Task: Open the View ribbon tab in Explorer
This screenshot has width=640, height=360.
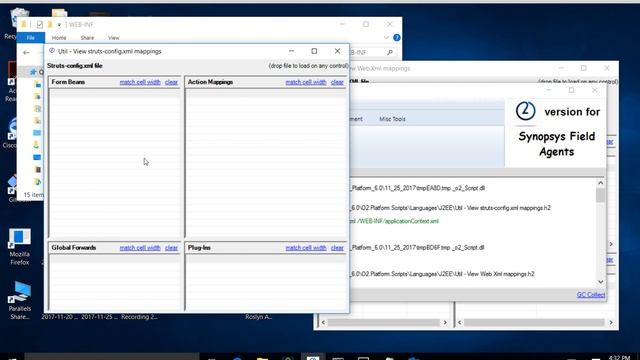Action: click(113, 38)
